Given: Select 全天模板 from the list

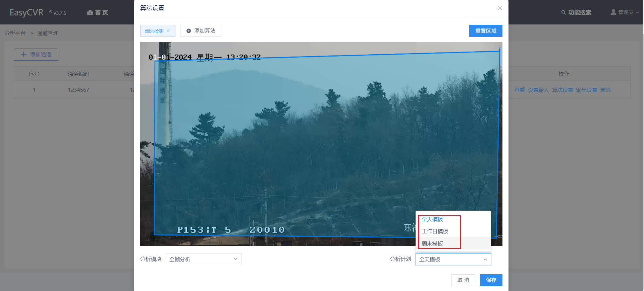Looking at the screenshot, I should [432, 219].
